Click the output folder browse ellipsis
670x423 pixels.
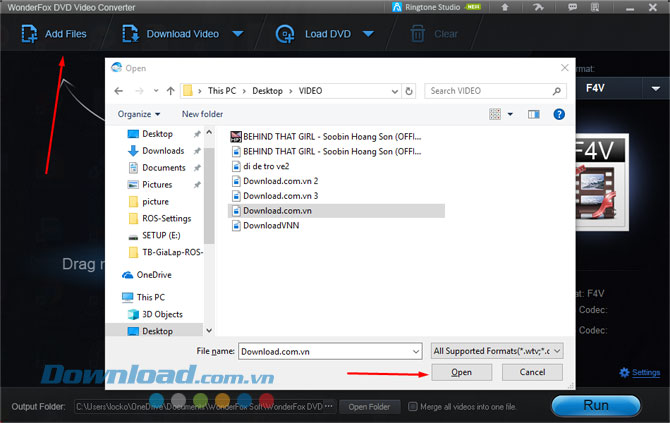329,406
